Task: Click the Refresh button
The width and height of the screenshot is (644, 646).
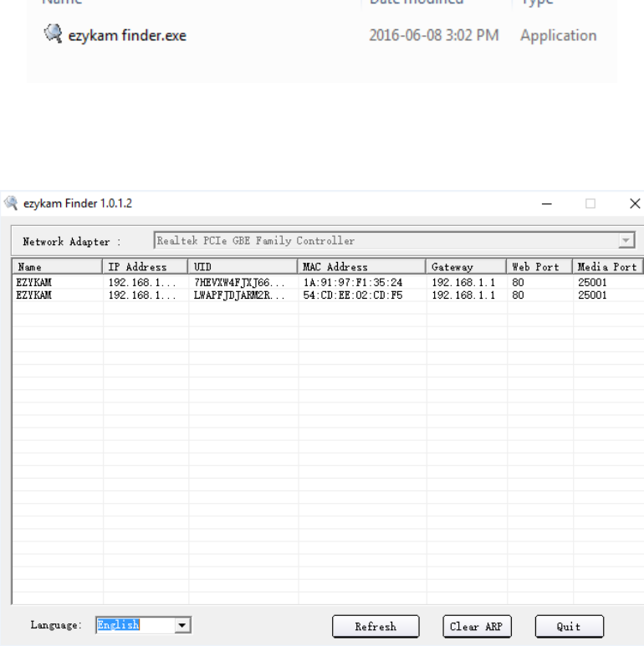Action: (376, 627)
